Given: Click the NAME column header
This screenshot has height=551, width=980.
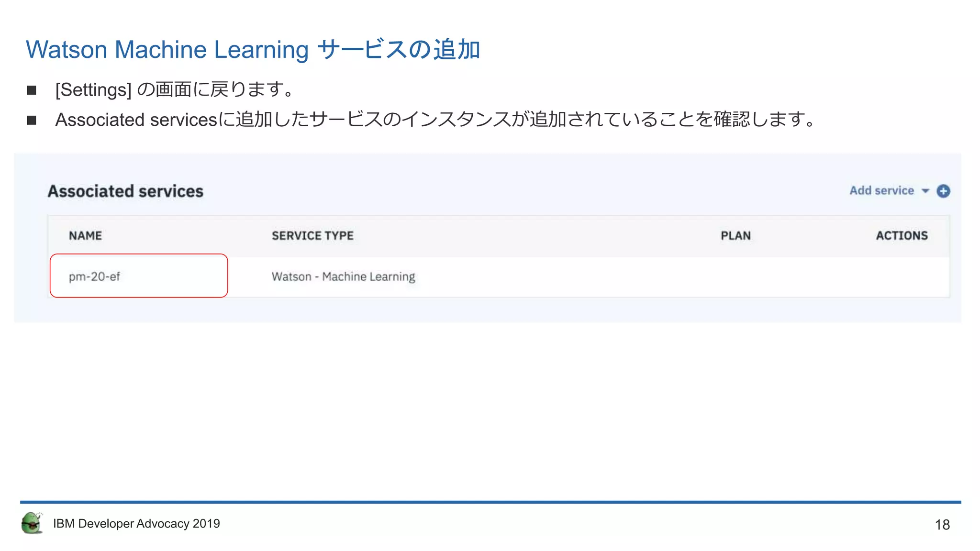Looking at the screenshot, I should pos(85,236).
